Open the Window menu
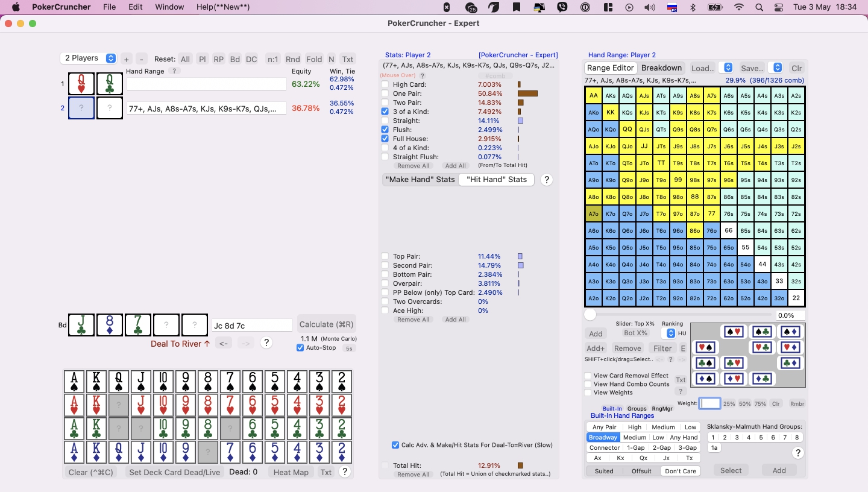Screen dimensions: 868x492 tap(169, 7)
